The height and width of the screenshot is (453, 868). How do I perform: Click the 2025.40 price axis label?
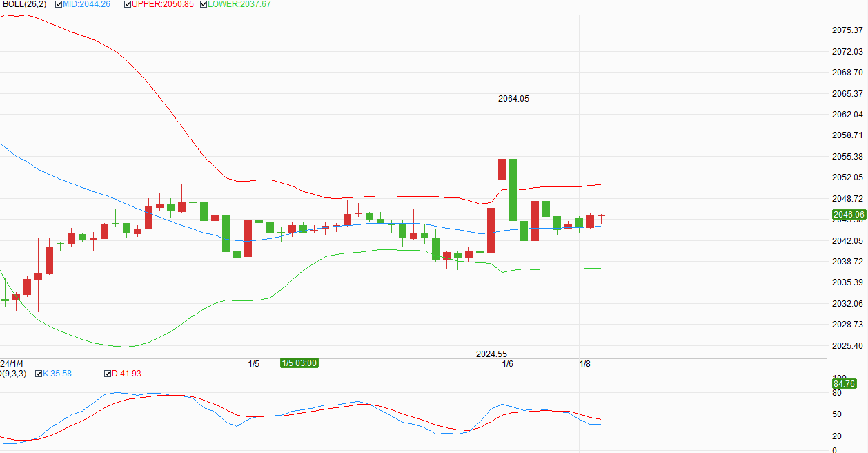[x=848, y=346]
